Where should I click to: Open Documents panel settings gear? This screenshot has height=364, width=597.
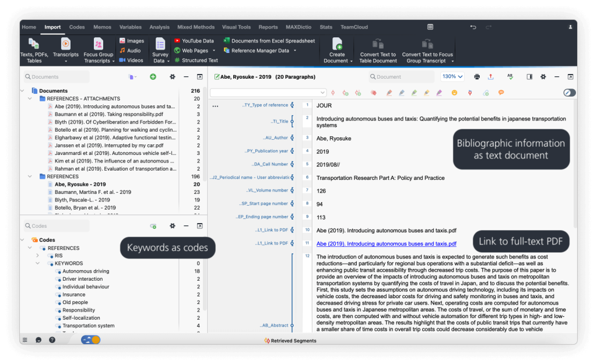click(x=173, y=77)
